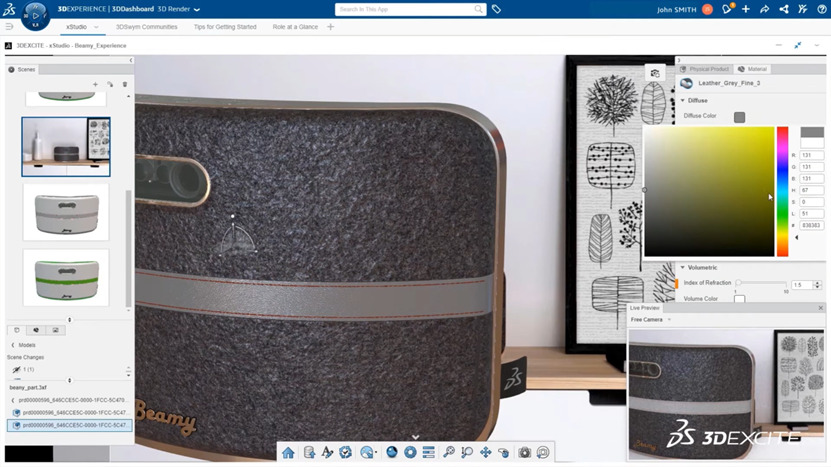Click the Home icon in bottom toolbar

(288, 452)
